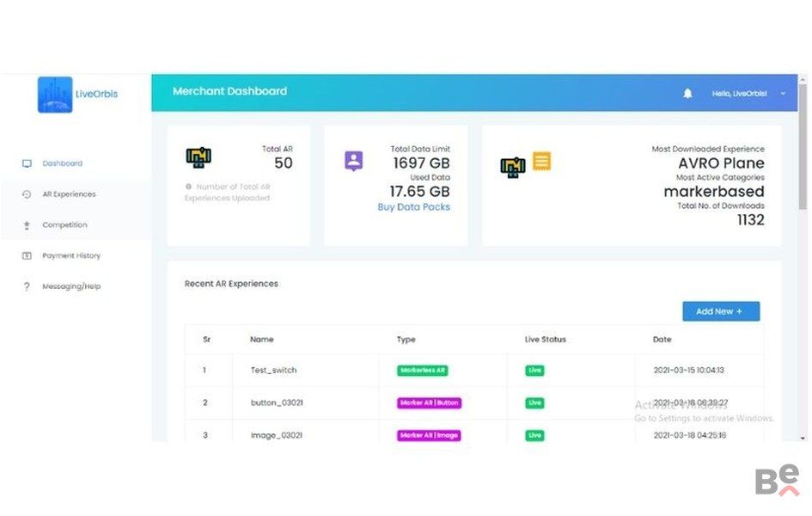
Task: Click the Markerless AR type badge
Action: coord(423,371)
